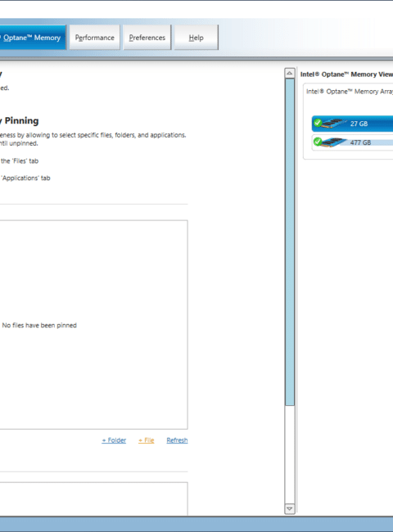Switch to the Optane Memory tab

point(33,38)
